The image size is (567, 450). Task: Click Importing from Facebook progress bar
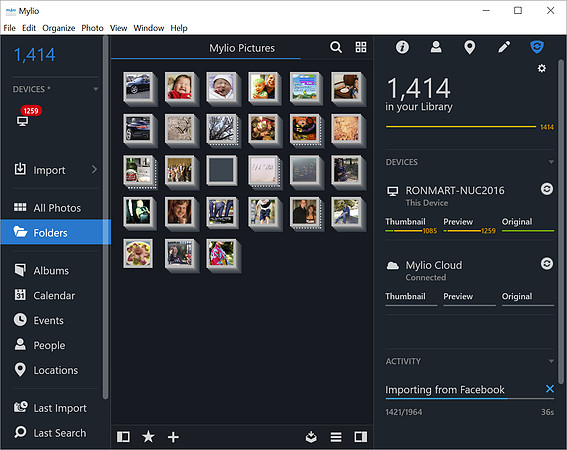click(x=469, y=399)
